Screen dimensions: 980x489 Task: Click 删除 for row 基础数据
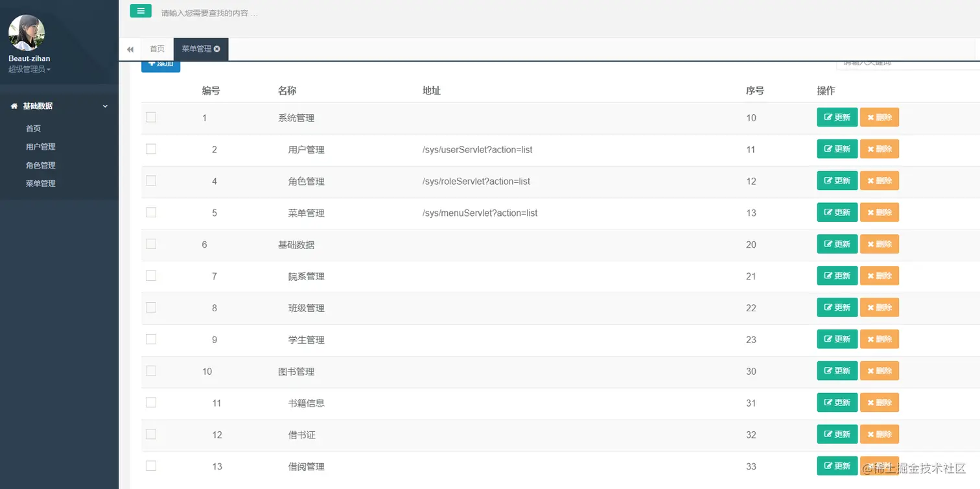(880, 244)
